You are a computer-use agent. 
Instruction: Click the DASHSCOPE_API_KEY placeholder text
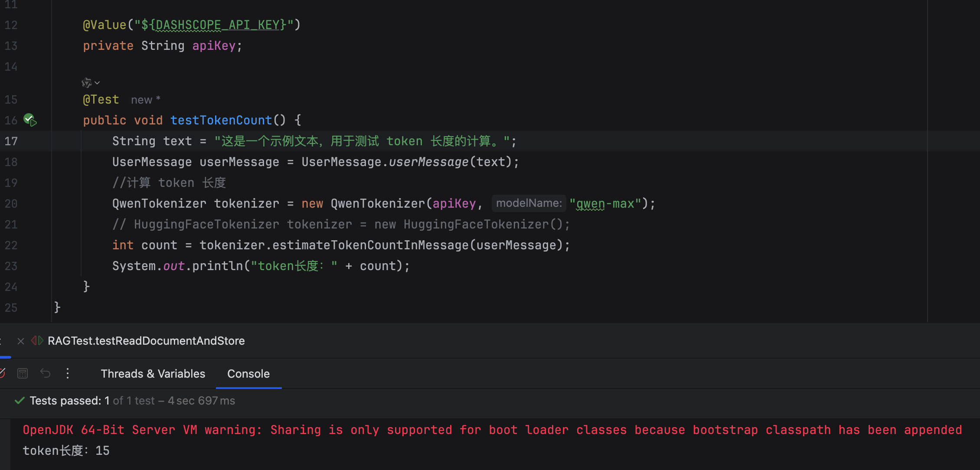pos(218,25)
